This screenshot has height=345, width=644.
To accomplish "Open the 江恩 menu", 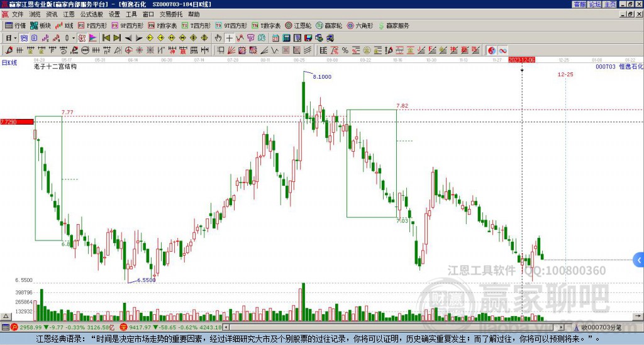I will 69,14.
